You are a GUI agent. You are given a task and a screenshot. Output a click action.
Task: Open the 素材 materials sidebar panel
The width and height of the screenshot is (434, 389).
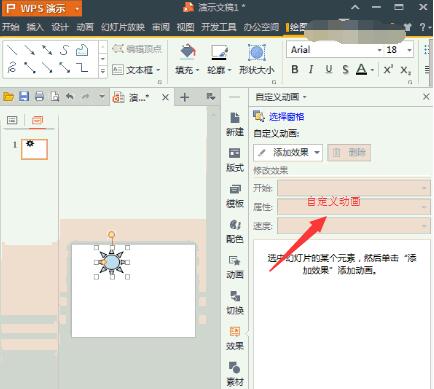tap(235, 375)
